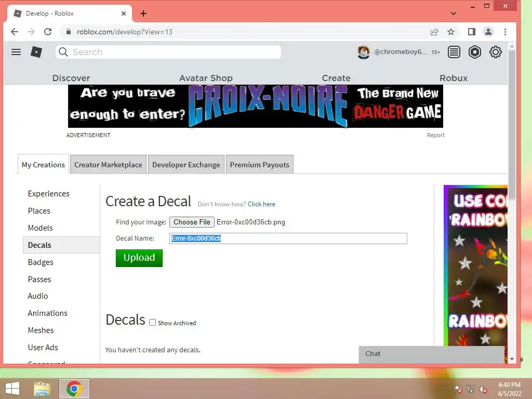
Task: Select Meshes in the sidebar
Action: point(41,330)
